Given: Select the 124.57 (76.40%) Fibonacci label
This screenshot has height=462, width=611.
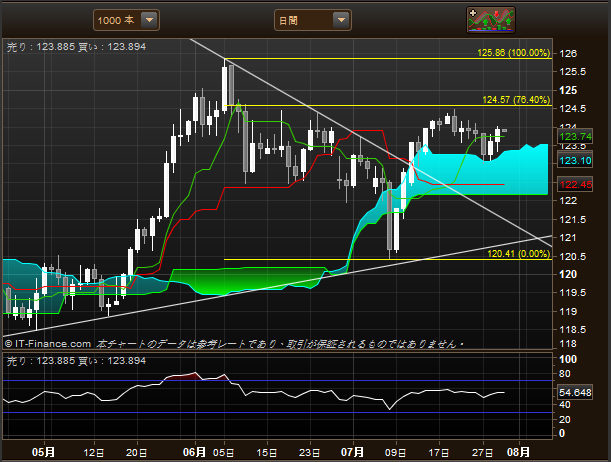Looking at the screenshot, I should tap(516, 100).
